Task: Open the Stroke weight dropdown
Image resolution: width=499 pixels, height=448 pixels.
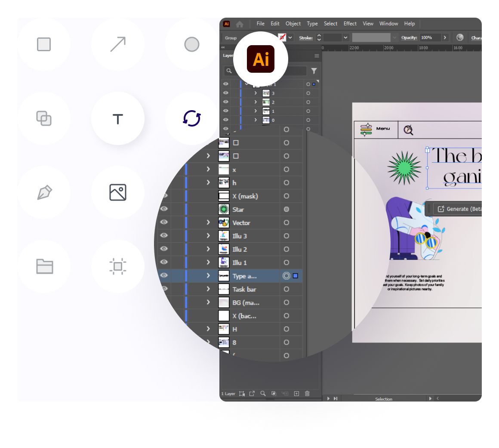Action: [x=345, y=38]
